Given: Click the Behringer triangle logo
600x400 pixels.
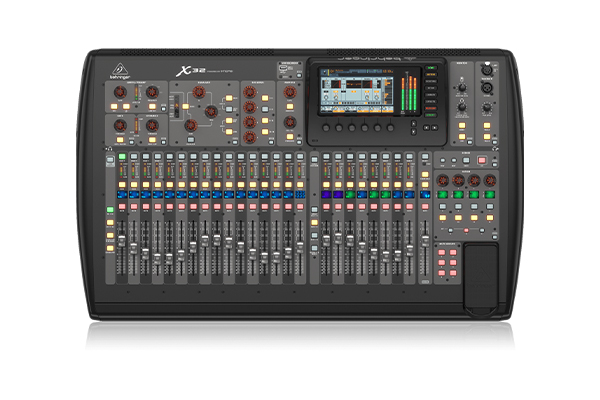Looking at the screenshot, I should [120, 69].
